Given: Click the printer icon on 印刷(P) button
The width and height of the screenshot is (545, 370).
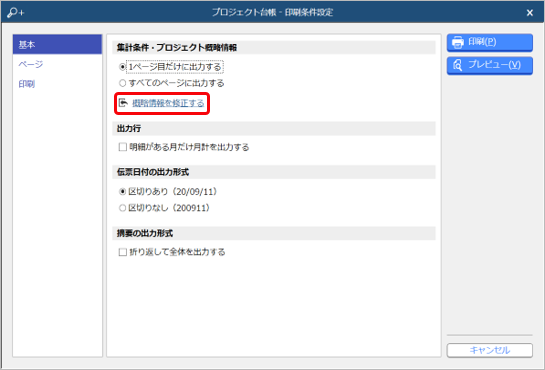Looking at the screenshot, I should pyautogui.click(x=458, y=42).
